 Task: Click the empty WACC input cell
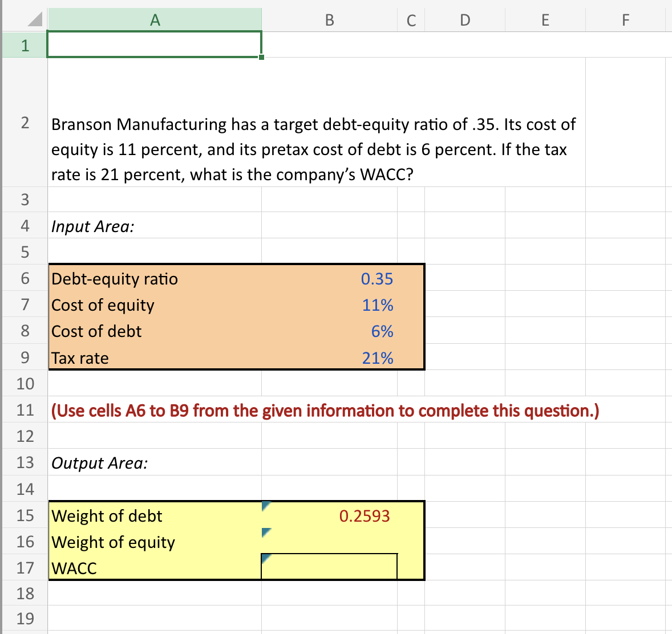[329, 566]
